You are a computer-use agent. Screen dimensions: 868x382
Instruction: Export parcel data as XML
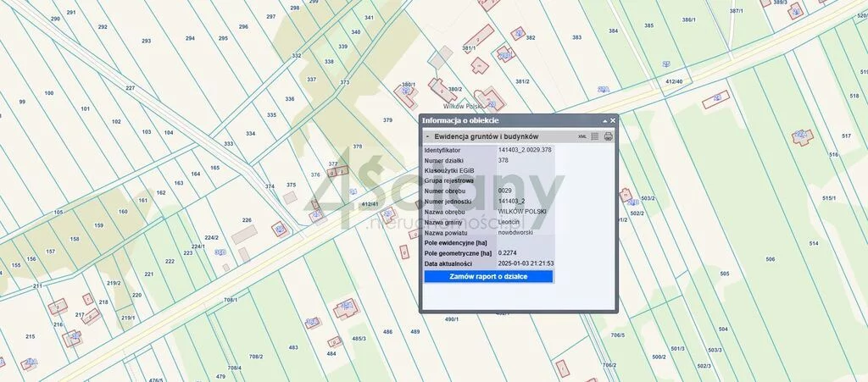(582, 136)
